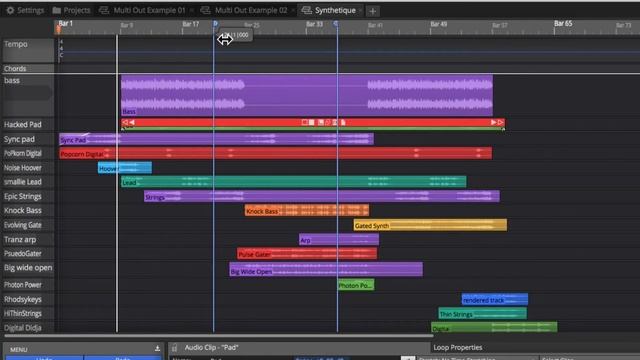Add a new tab with plus button
The height and width of the screenshot is (360, 640).
[372, 11]
